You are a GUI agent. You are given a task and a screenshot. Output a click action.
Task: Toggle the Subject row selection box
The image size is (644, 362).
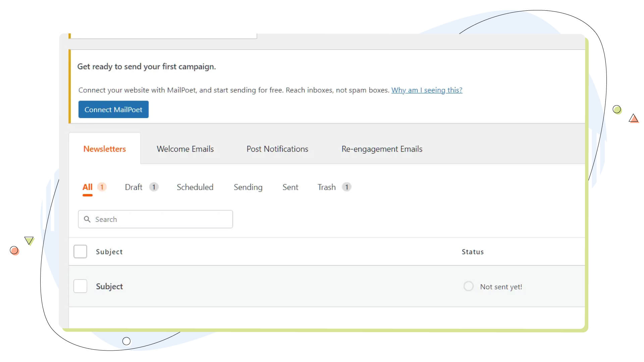click(80, 286)
